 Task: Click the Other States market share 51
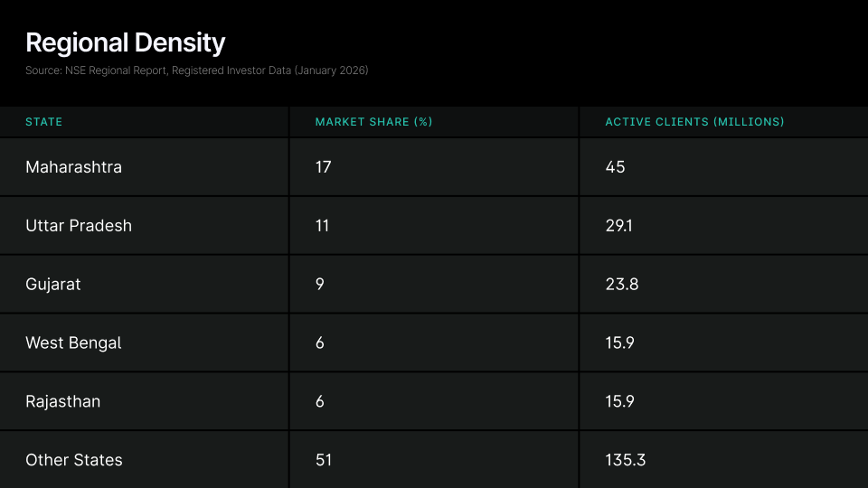324,460
